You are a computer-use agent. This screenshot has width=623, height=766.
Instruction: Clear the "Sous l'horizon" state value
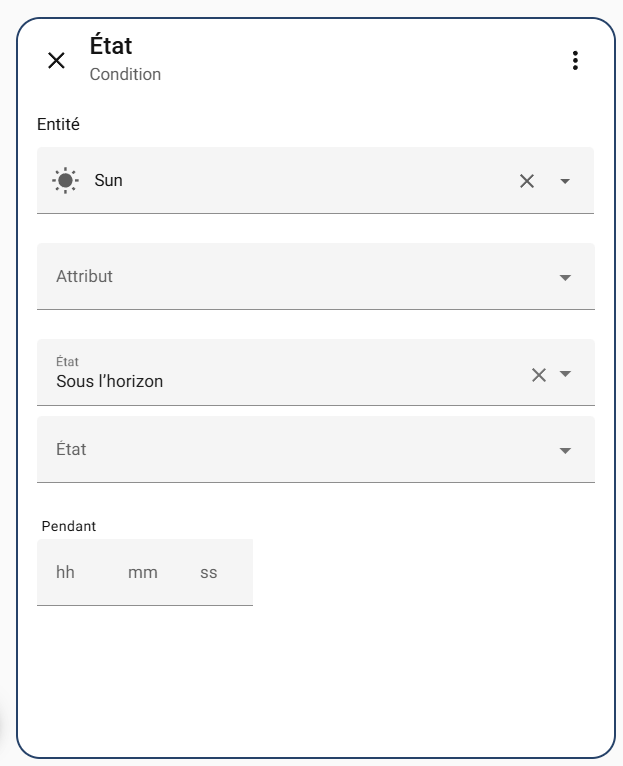539,375
